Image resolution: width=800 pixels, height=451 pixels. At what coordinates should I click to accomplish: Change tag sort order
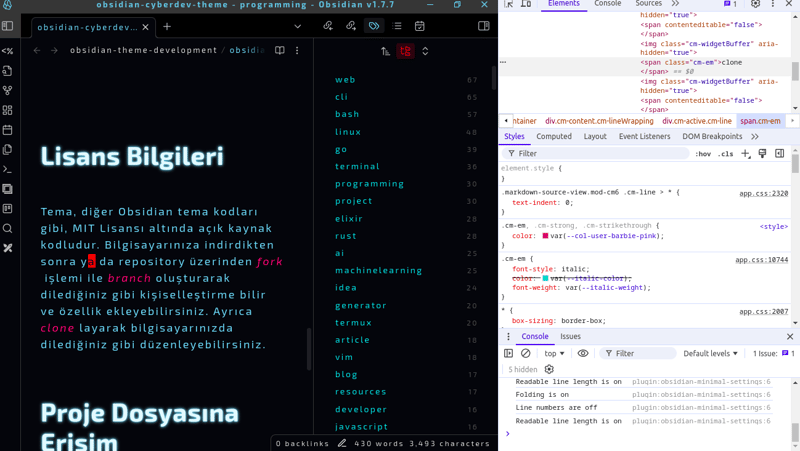pos(386,51)
